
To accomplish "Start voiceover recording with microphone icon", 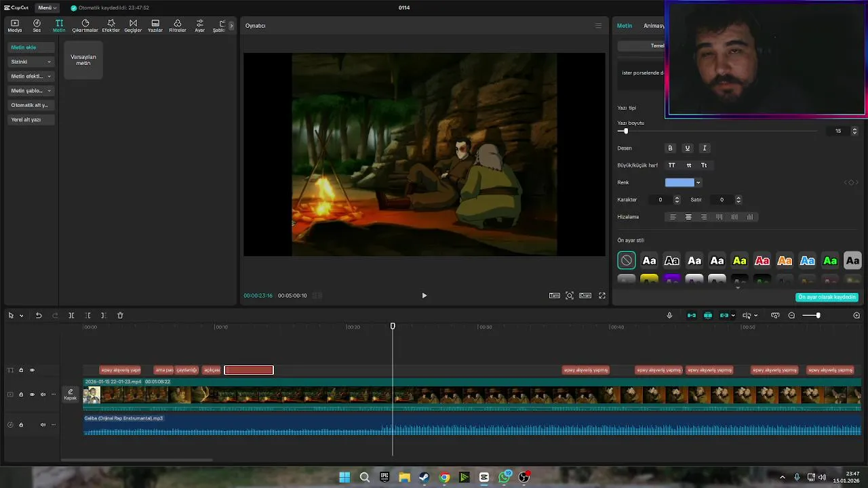I will point(669,316).
